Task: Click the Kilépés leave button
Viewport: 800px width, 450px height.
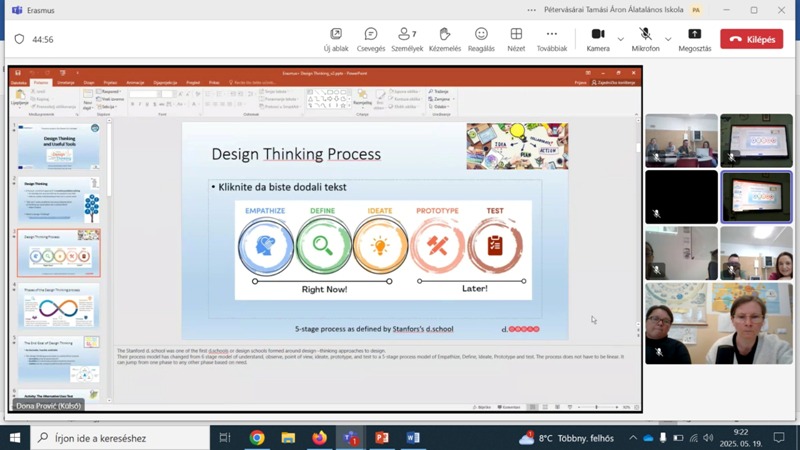Action: 751,39
